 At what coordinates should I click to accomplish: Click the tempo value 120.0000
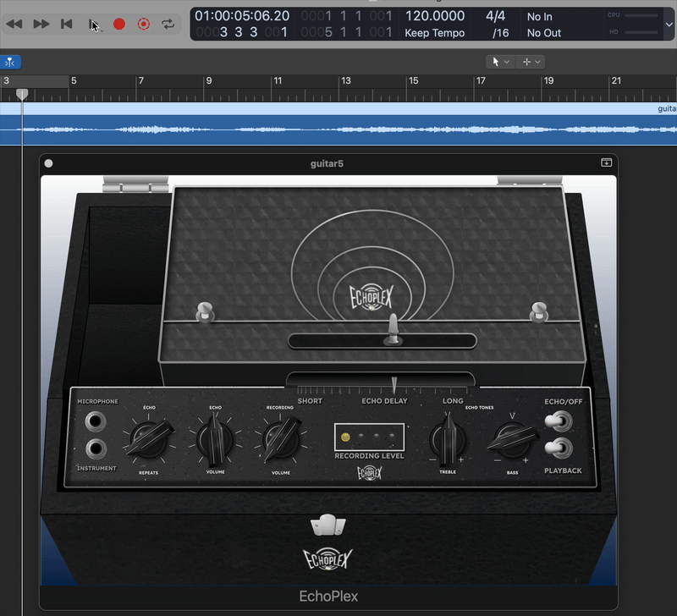[x=434, y=16]
